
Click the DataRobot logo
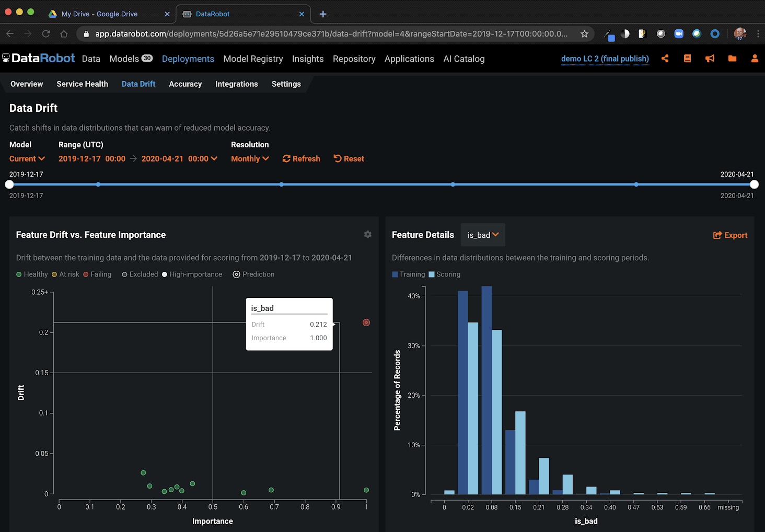(39, 58)
